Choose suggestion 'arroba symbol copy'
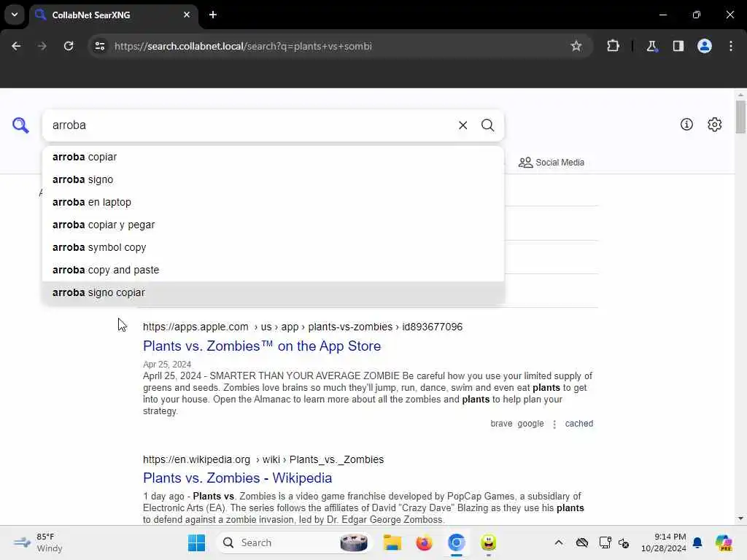This screenshot has height=560, width=747. click(x=273, y=247)
